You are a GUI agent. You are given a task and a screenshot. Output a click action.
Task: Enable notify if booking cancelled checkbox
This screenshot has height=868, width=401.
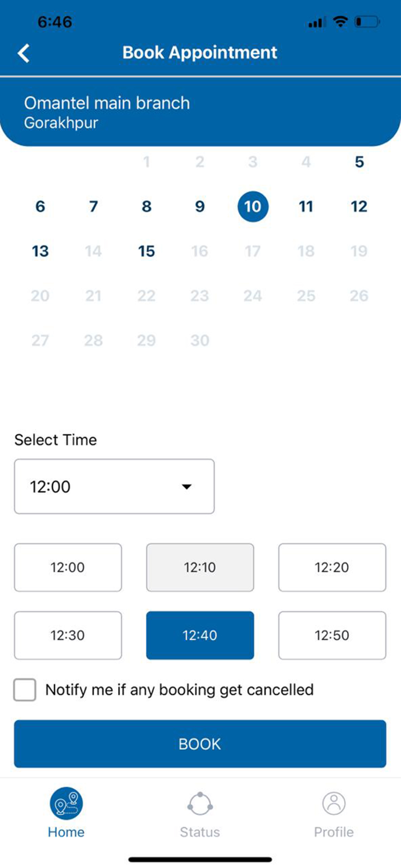(25, 690)
